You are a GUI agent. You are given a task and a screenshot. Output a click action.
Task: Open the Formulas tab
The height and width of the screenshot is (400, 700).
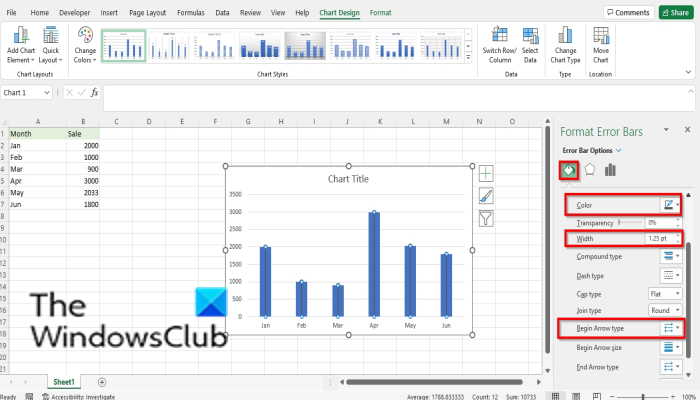point(191,12)
